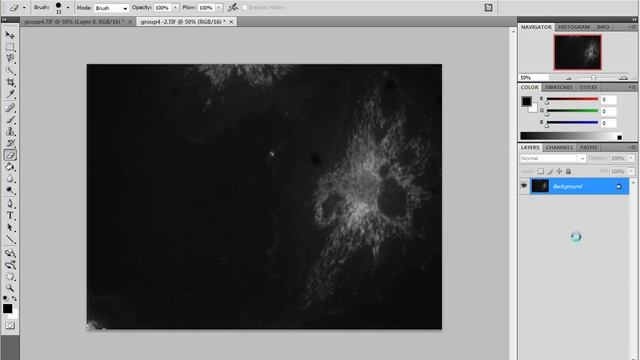The image size is (640, 360).
Task: Click the Navigator zoom out button
Action: tap(569, 78)
